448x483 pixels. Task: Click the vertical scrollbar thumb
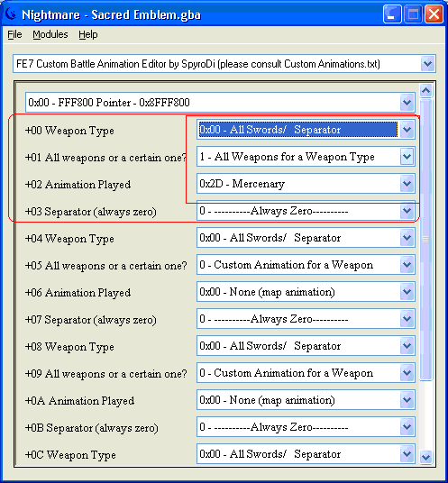coord(426,240)
